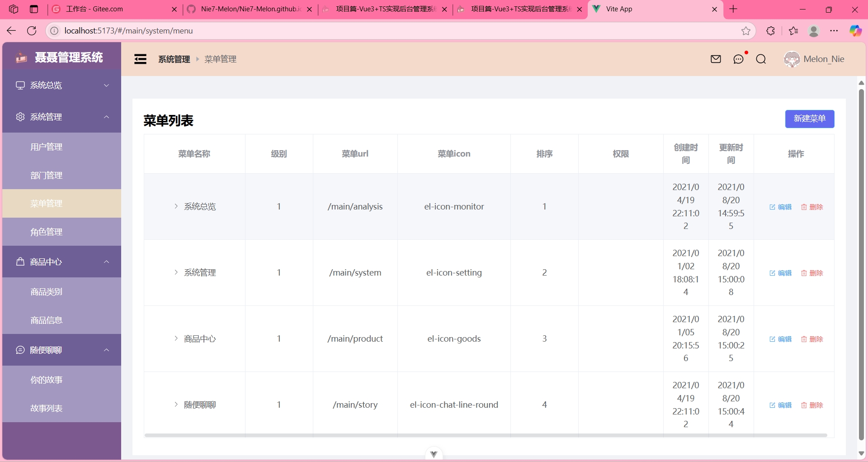
Task: Click the monitor icon beside 系统总览 in sidebar
Action: coord(20,85)
